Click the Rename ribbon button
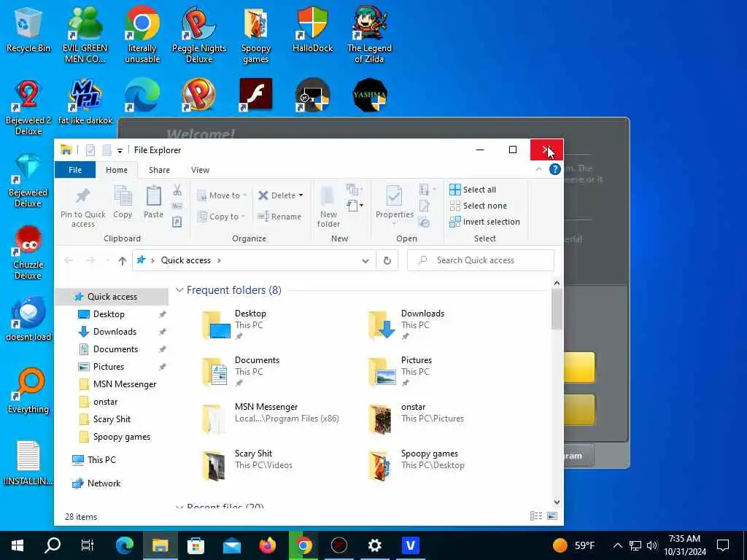 click(x=279, y=217)
